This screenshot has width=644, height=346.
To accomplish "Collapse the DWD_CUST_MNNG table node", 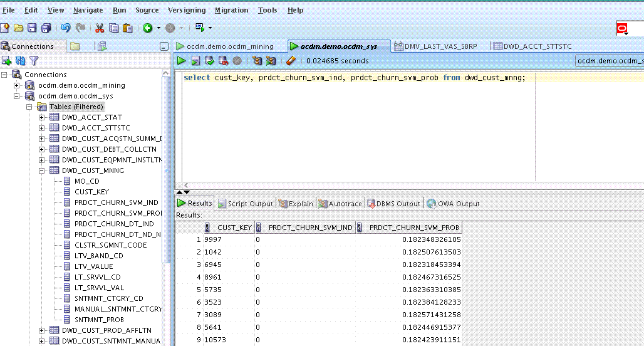I will pos(42,170).
